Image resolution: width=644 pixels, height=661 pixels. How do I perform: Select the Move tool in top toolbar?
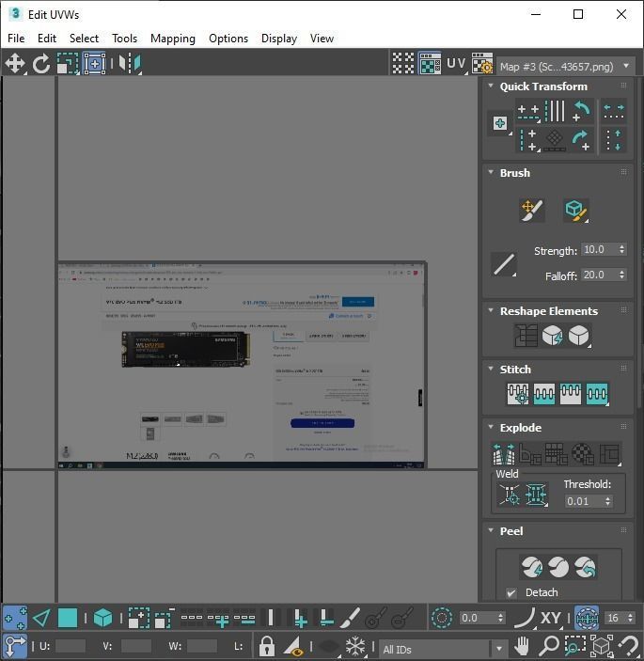click(x=15, y=64)
